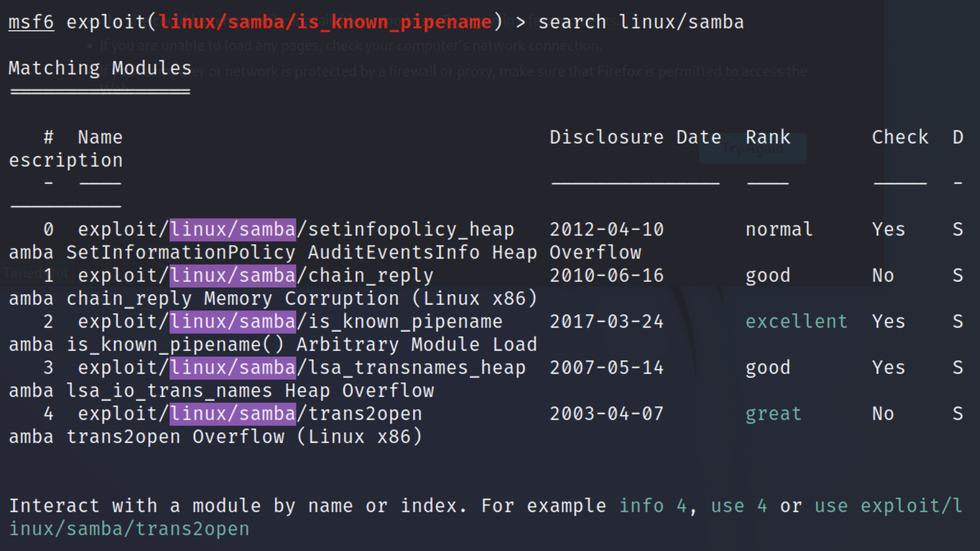Viewport: 980px width, 551px height.
Task: Click the faint Try Again button behind terminal
Action: click(x=752, y=148)
